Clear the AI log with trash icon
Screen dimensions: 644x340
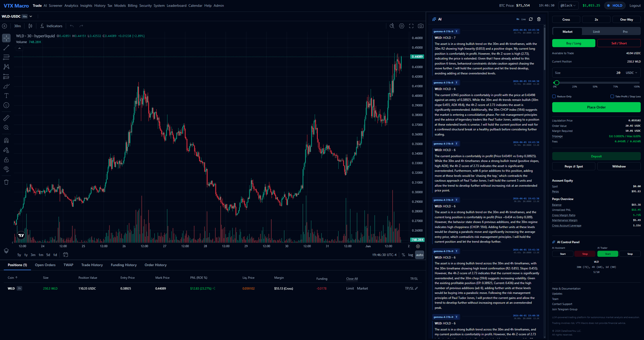click(x=539, y=19)
